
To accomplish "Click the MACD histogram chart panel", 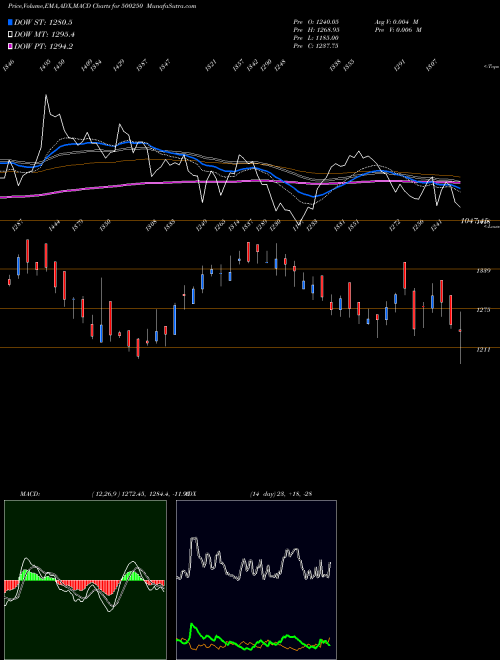I will 85,580.
